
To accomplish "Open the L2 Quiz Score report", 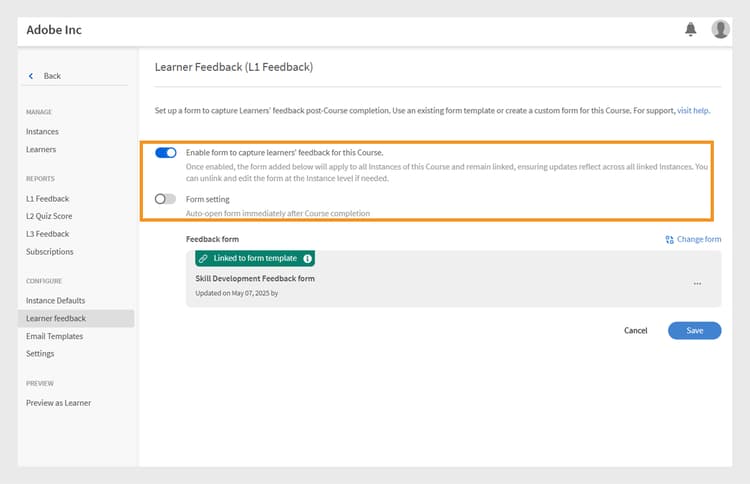I will pos(49,216).
